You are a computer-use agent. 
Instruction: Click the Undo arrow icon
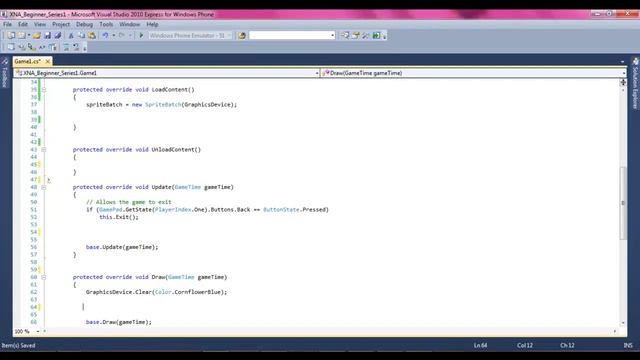coord(105,36)
